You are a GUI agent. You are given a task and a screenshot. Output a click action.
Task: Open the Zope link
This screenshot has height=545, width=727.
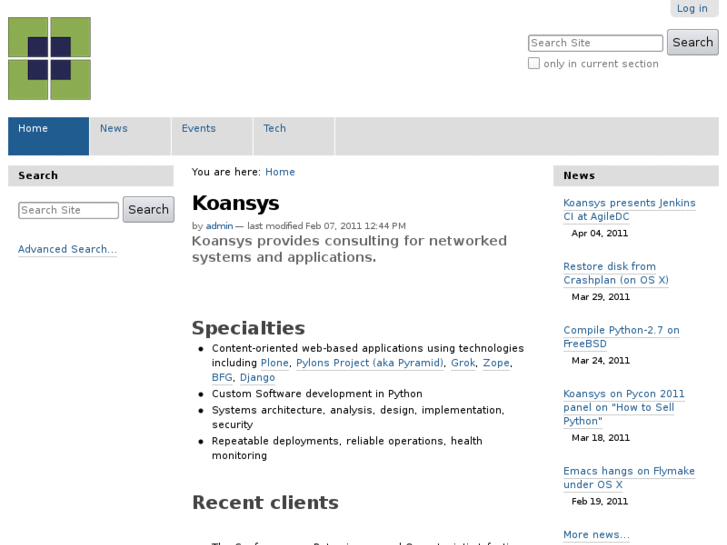point(496,363)
